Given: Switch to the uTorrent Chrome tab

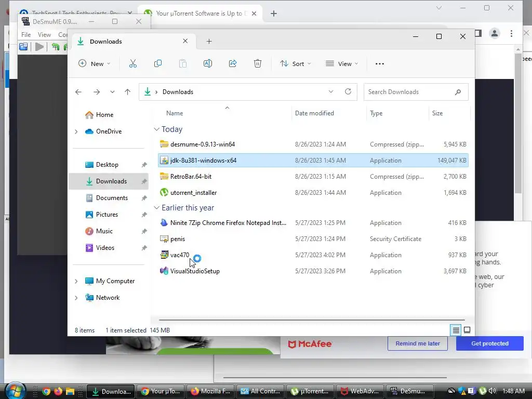Looking at the screenshot, I should coord(201,13).
